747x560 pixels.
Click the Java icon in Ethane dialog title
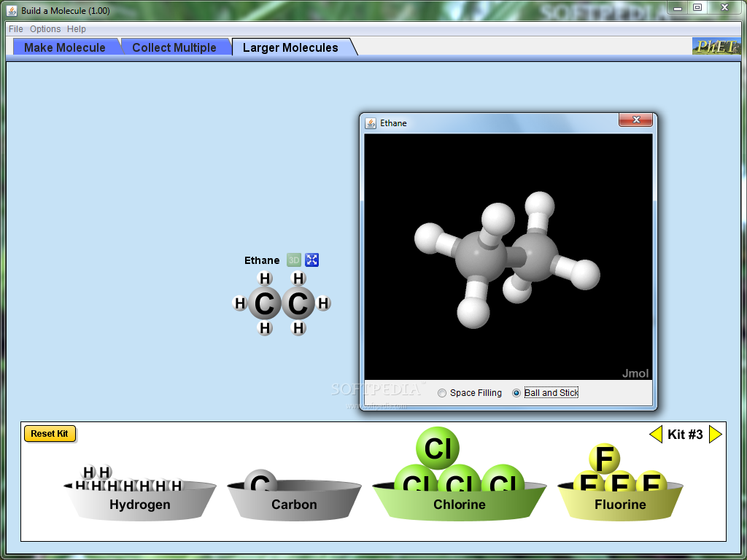pyautogui.click(x=371, y=123)
